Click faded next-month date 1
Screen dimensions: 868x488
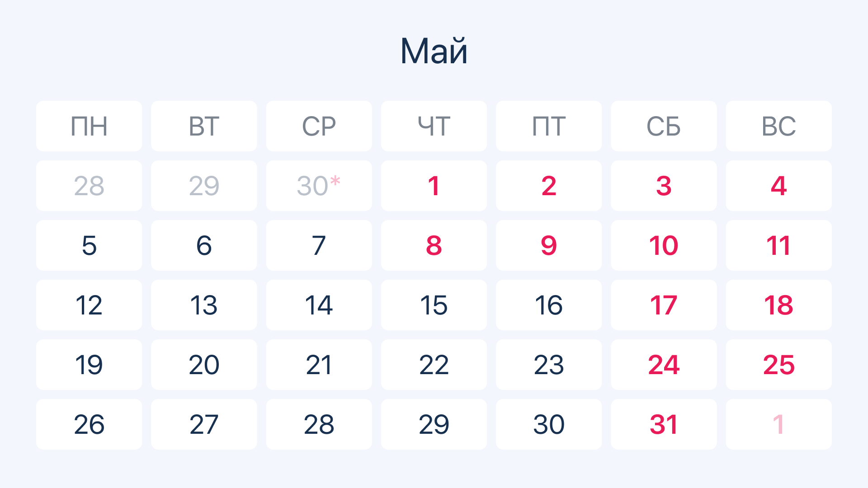(778, 424)
